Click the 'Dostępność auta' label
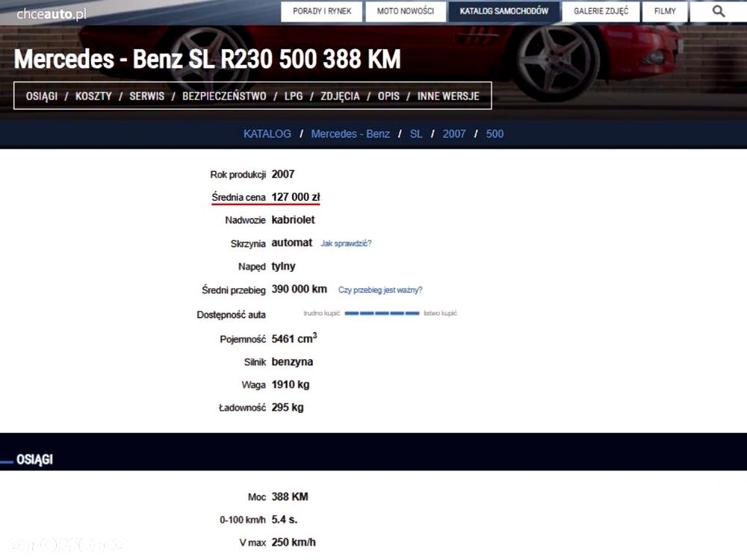 point(231,315)
